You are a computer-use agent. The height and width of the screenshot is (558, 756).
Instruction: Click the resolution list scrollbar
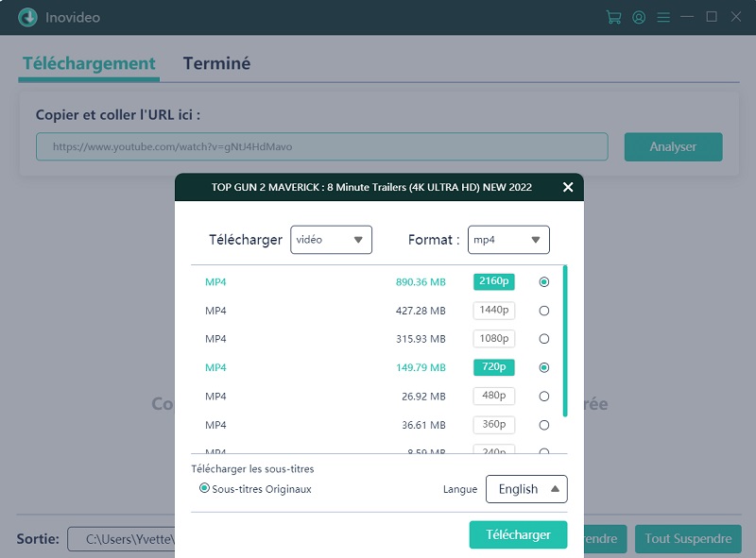tap(565, 341)
